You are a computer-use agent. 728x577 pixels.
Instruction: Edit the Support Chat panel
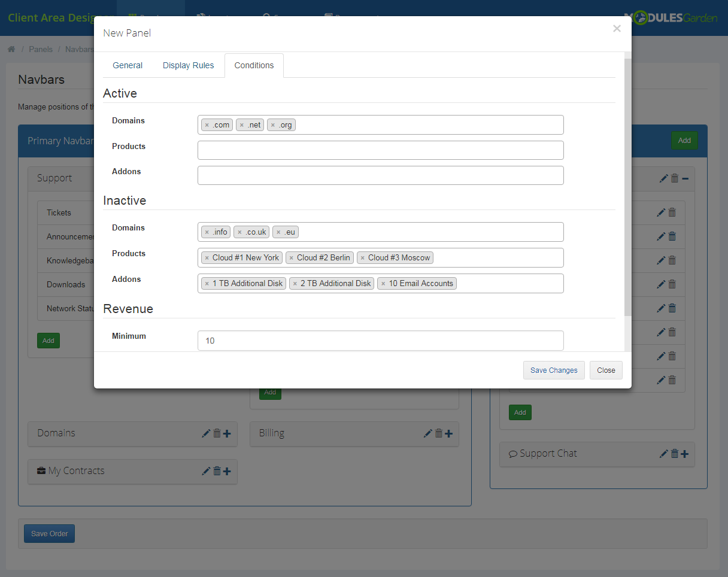(x=663, y=454)
